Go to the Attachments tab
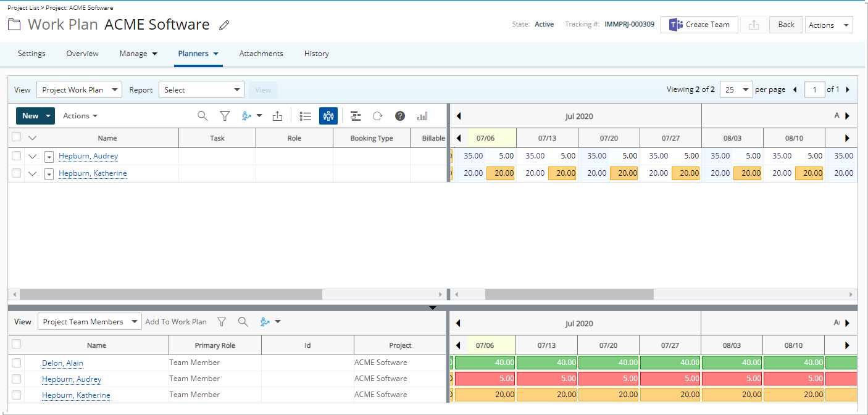Image resolution: width=868 pixels, height=415 pixels. 261,54
